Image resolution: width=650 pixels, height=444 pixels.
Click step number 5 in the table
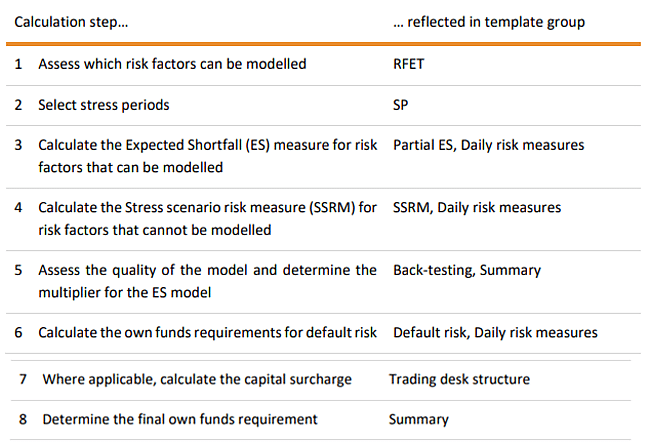point(18,271)
